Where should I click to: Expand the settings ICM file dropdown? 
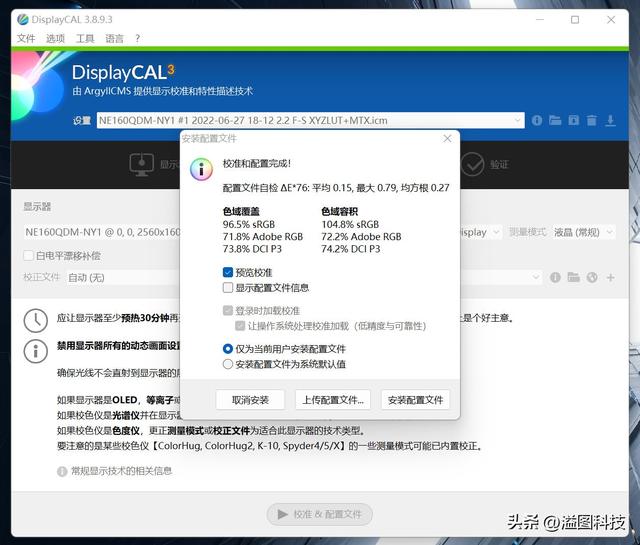(x=518, y=120)
